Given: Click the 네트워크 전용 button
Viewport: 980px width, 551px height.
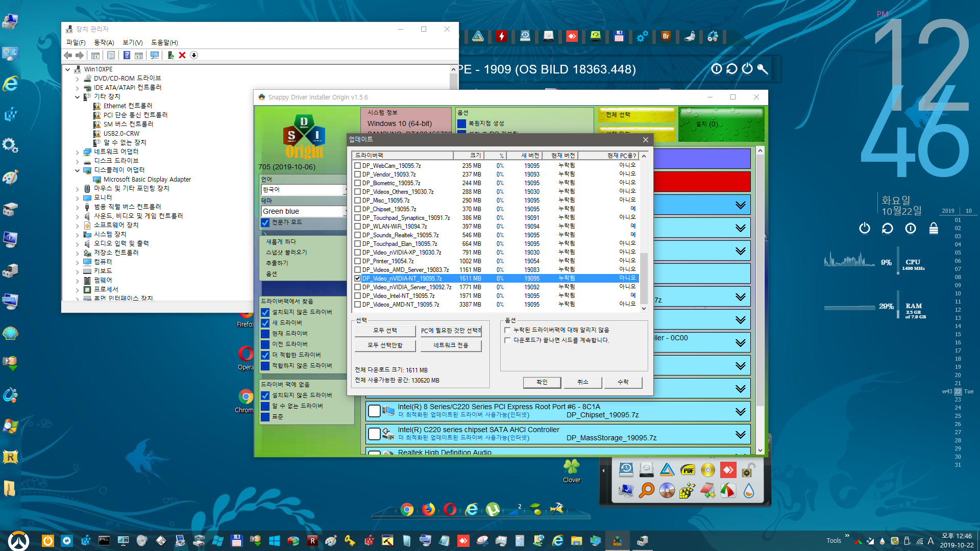Looking at the screenshot, I should click(451, 345).
